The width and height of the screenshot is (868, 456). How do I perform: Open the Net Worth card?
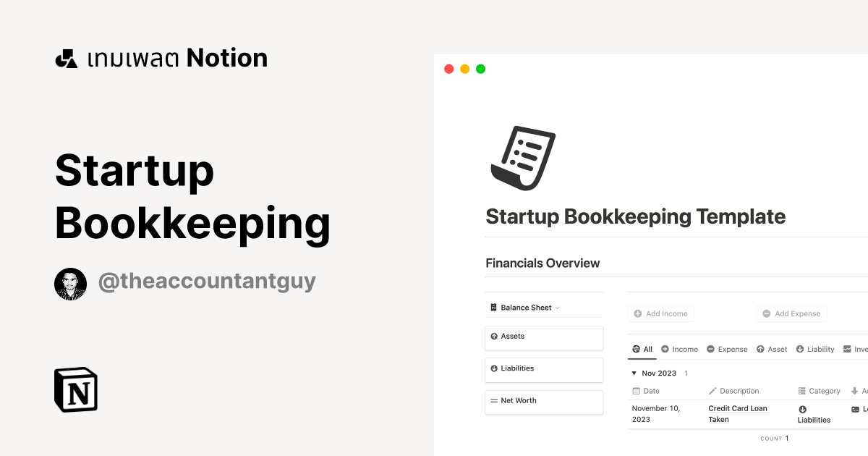544,400
